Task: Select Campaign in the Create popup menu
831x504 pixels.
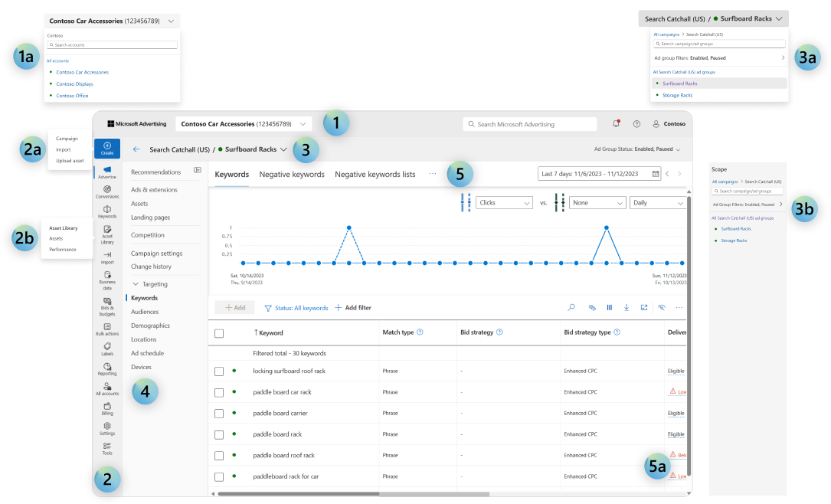Action: (x=67, y=139)
